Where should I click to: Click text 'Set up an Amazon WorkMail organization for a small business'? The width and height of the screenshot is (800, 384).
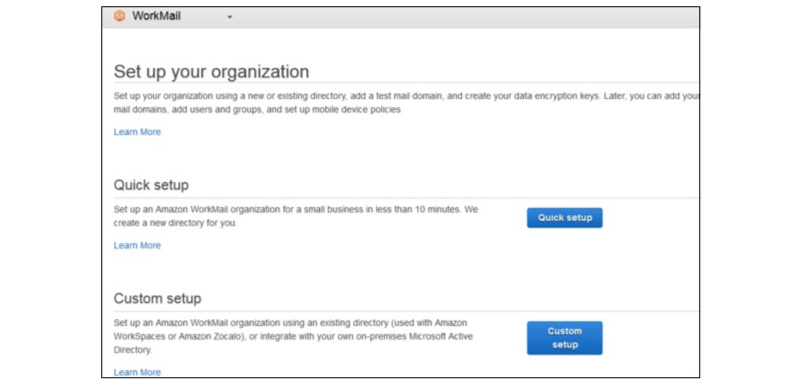[x=296, y=209]
